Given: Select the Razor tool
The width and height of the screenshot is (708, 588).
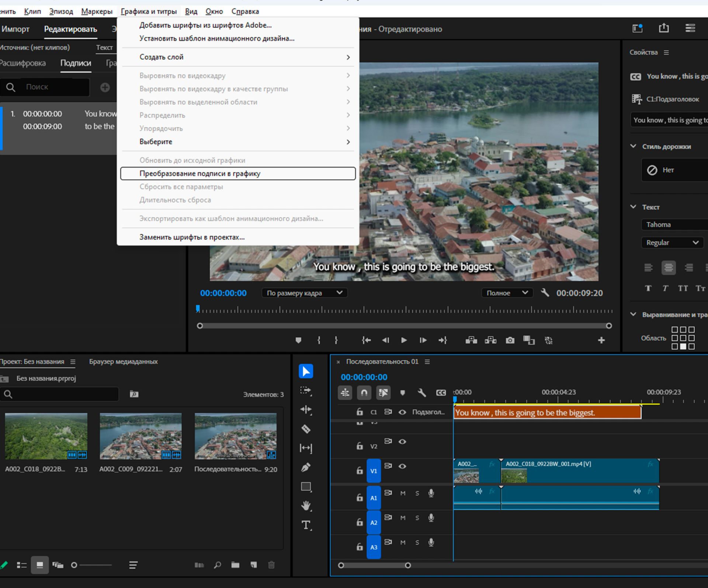Looking at the screenshot, I should click(x=306, y=429).
